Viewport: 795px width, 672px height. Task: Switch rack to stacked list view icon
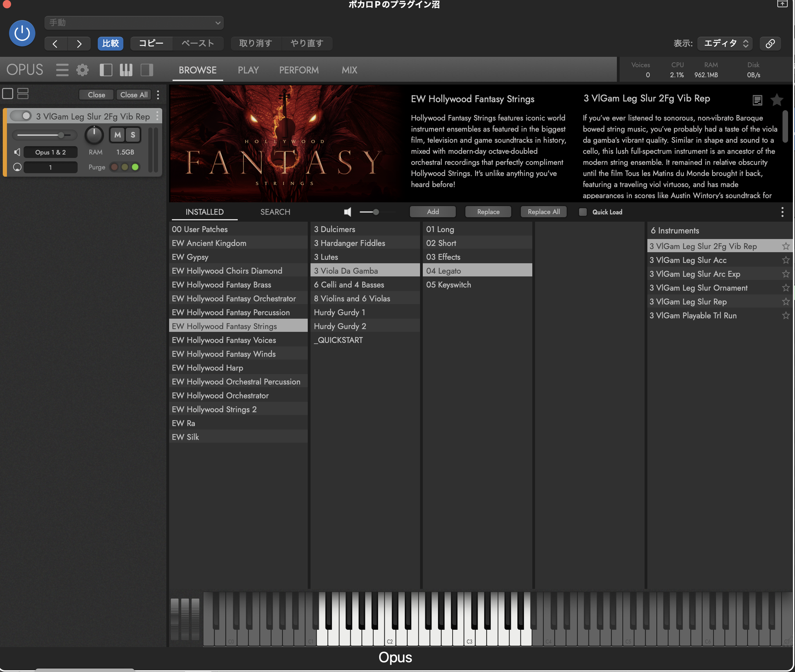(23, 94)
